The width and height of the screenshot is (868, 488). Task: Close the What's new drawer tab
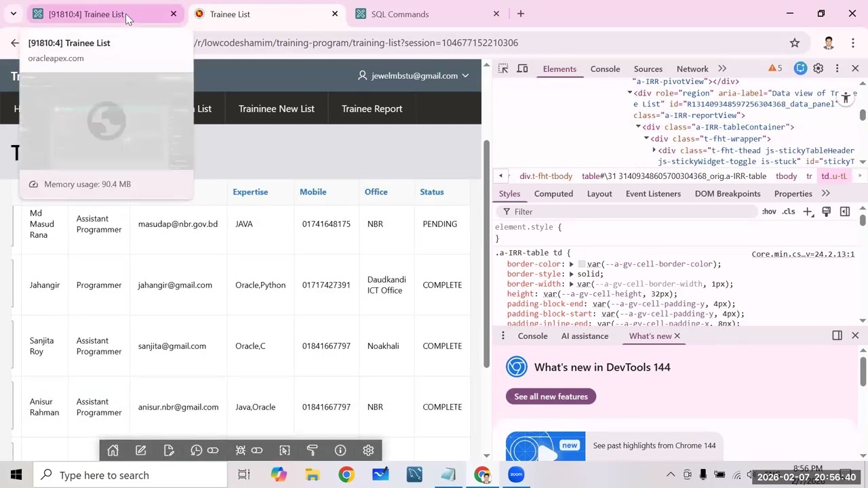(677, 336)
